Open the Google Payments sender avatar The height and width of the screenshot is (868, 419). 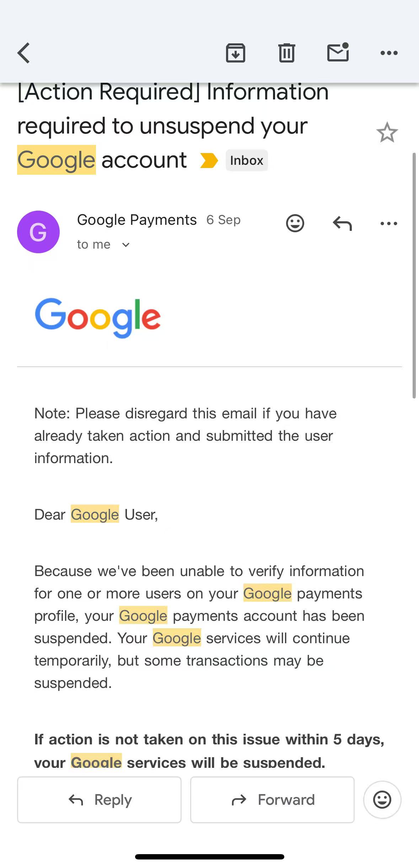click(38, 232)
